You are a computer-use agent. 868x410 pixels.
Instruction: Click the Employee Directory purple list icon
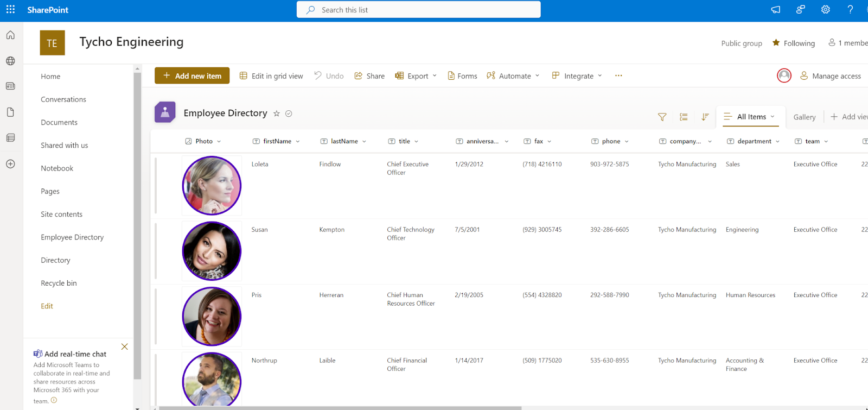pos(165,112)
